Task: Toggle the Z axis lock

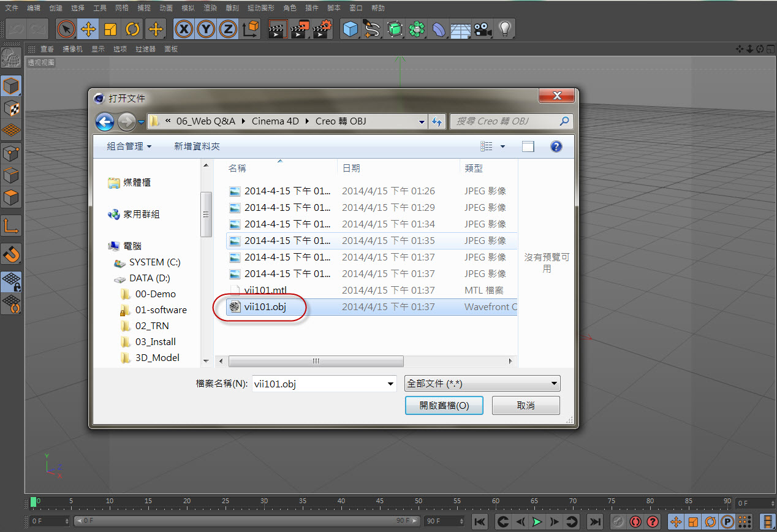Action: (228, 29)
